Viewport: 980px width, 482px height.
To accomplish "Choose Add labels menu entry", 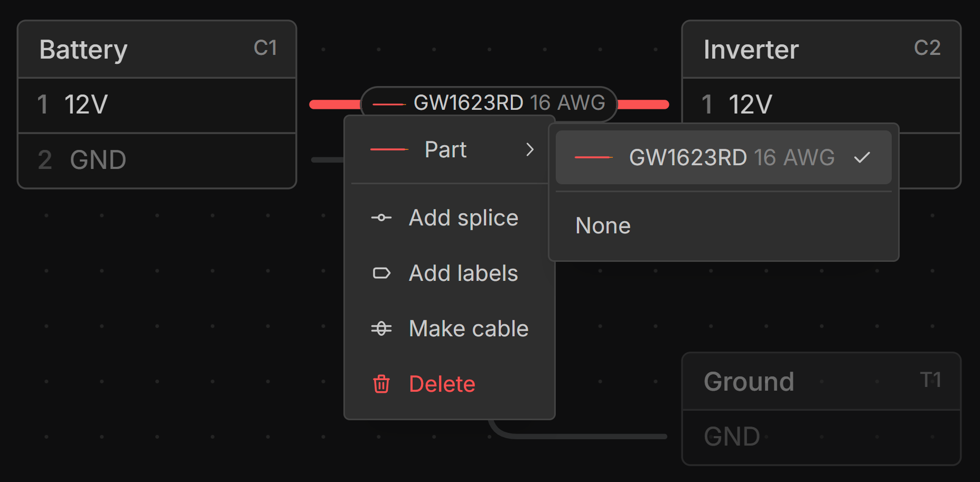I will coord(463,273).
